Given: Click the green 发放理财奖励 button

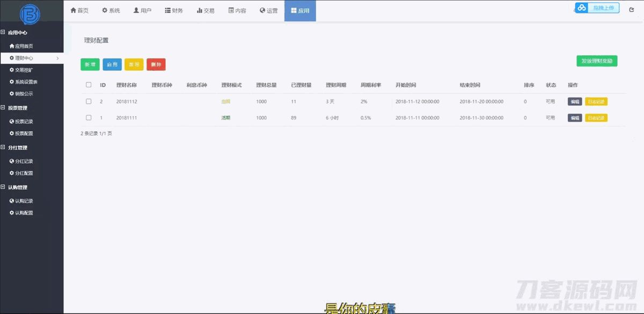Looking at the screenshot, I should [597, 61].
